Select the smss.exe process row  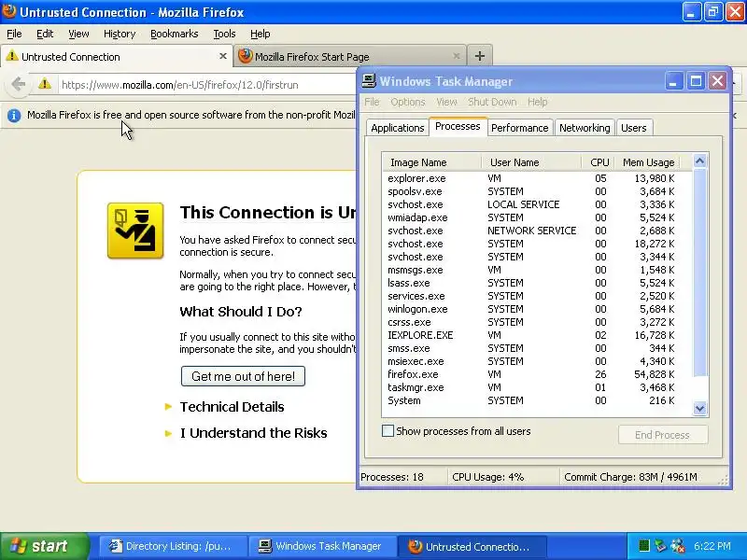click(x=538, y=348)
